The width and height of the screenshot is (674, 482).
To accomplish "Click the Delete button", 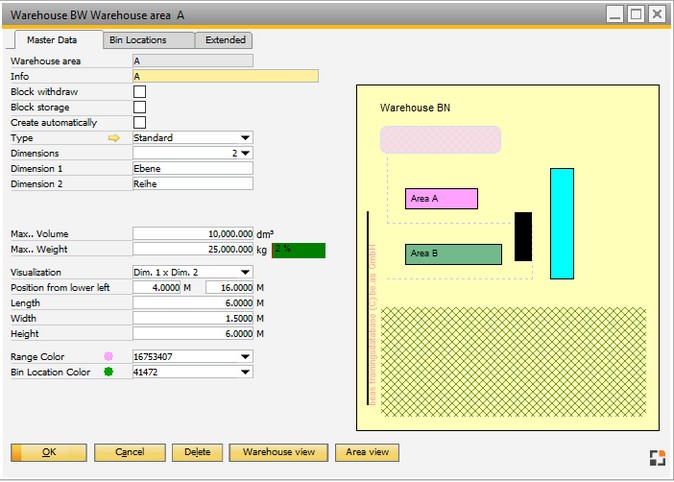I will (197, 452).
